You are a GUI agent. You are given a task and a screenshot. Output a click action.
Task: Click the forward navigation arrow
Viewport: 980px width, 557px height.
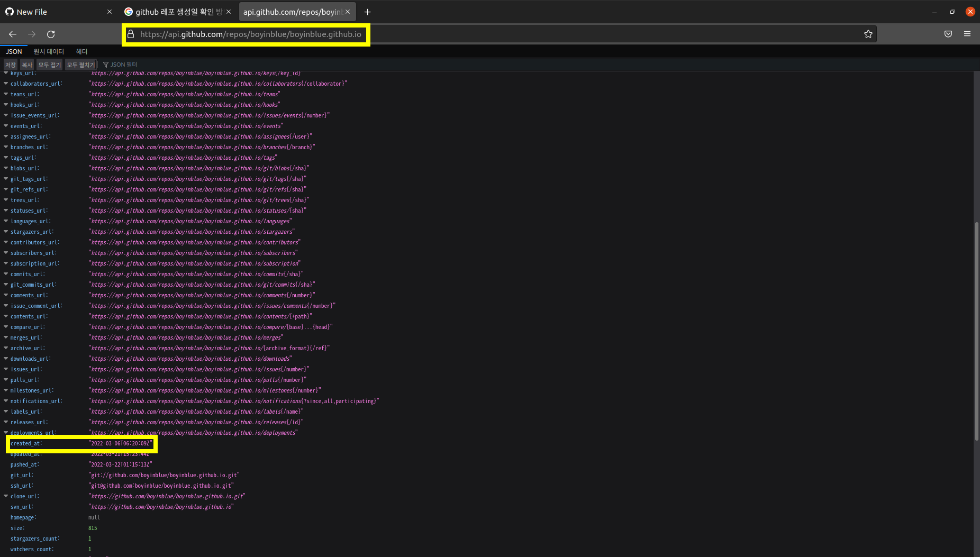pos(32,34)
